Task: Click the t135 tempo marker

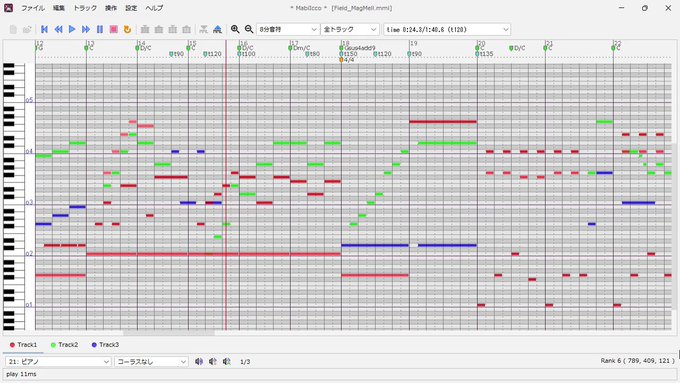Action: [484, 54]
